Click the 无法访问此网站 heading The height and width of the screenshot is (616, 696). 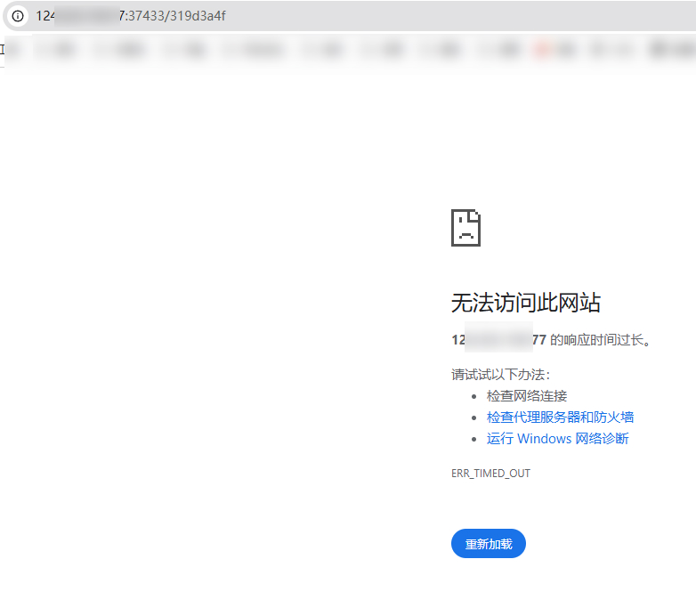point(525,304)
